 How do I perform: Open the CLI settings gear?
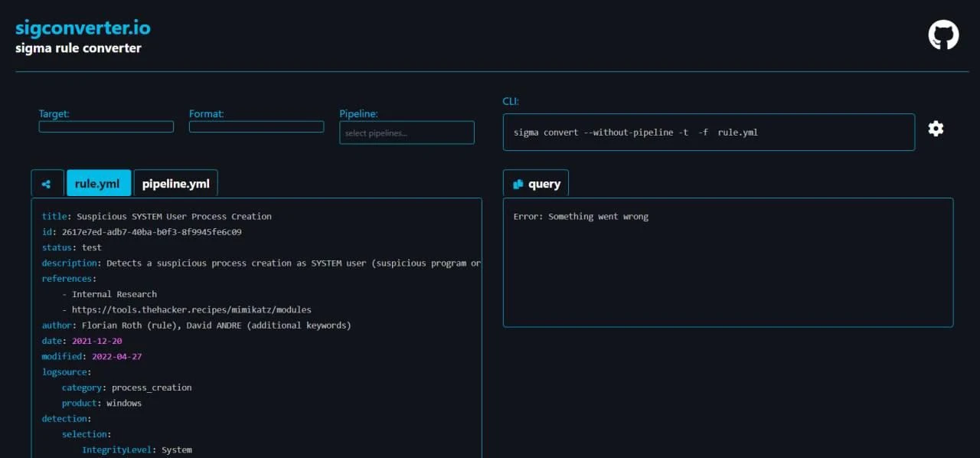tap(936, 129)
